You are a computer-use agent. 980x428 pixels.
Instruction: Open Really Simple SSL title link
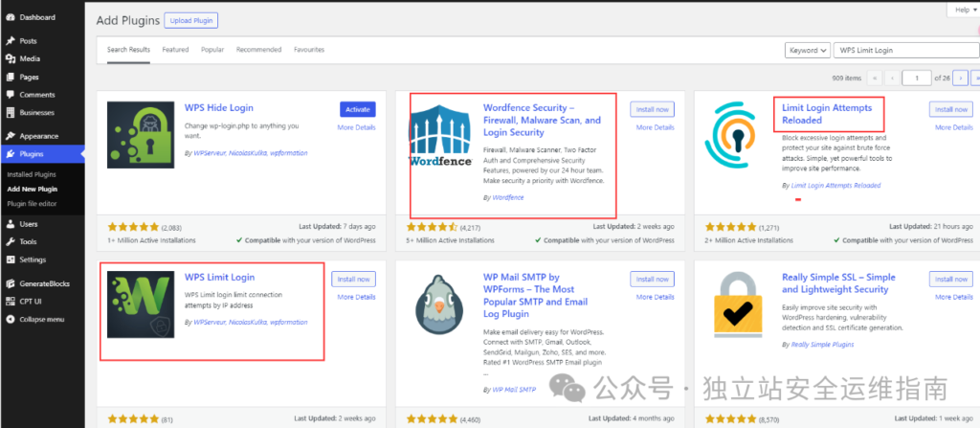pos(838,283)
